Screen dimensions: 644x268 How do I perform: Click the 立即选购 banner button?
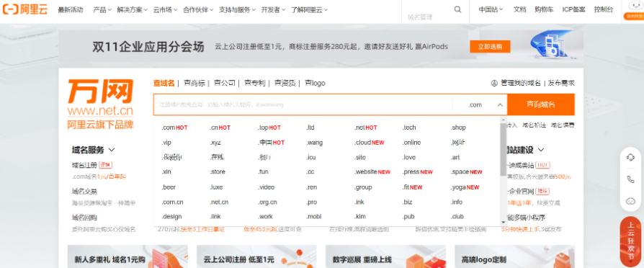point(490,46)
